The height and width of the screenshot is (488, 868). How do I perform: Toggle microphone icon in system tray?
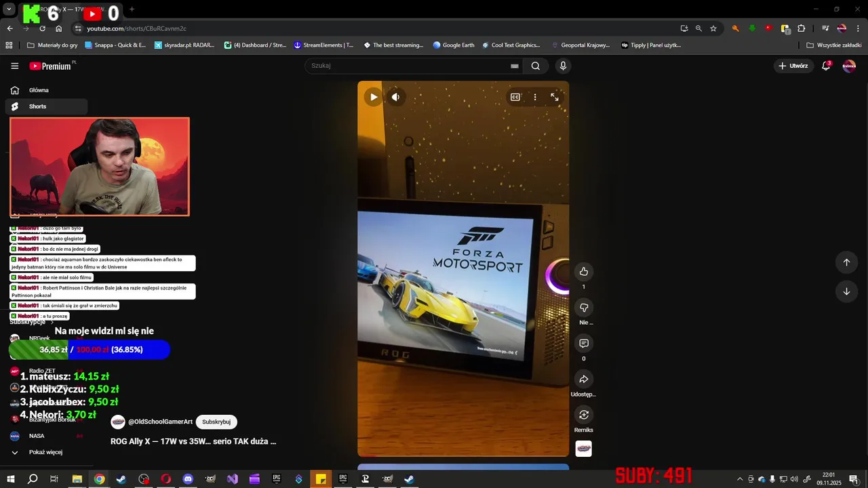(x=772, y=479)
